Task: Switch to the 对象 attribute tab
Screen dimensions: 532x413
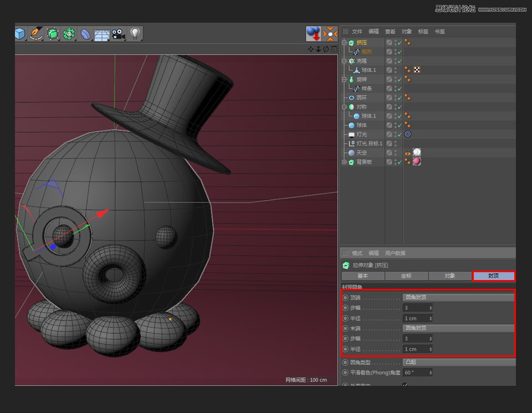Action: click(449, 276)
